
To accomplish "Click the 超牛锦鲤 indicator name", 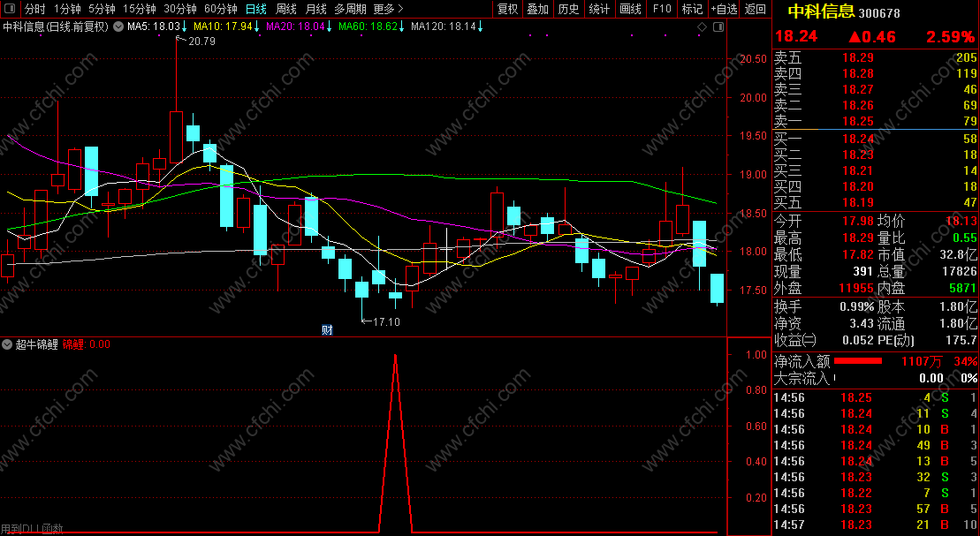I will click(x=37, y=344).
